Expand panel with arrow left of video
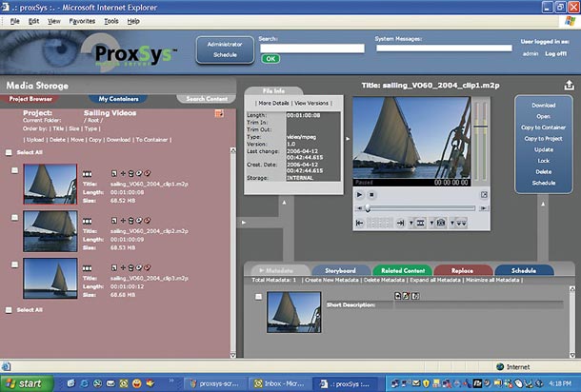Screen dimensions: 581x392 [347, 138]
